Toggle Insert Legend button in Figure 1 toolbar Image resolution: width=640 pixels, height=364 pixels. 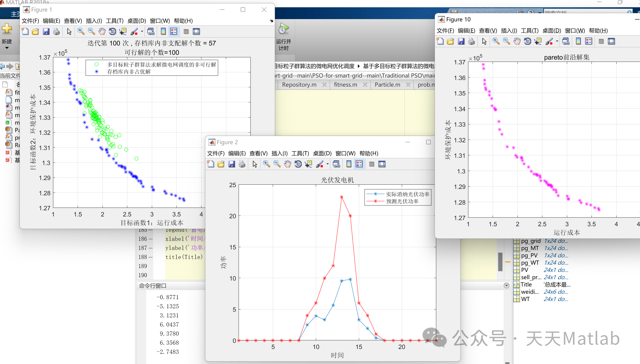[x=173, y=32]
